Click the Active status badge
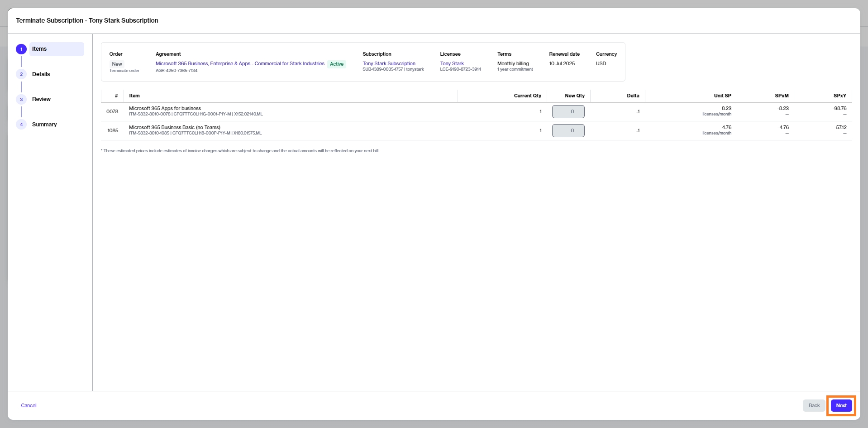 [337, 64]
